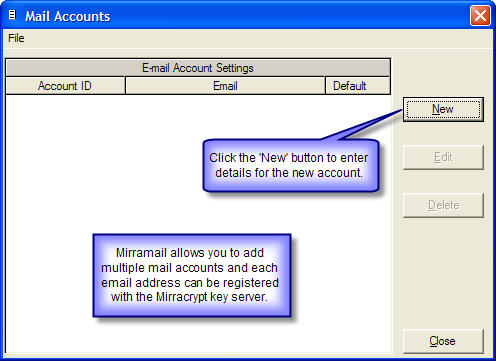The width and height of the screenshot is (496, 361).
Task: Open the File menu
Action: (x=16, y=38)
